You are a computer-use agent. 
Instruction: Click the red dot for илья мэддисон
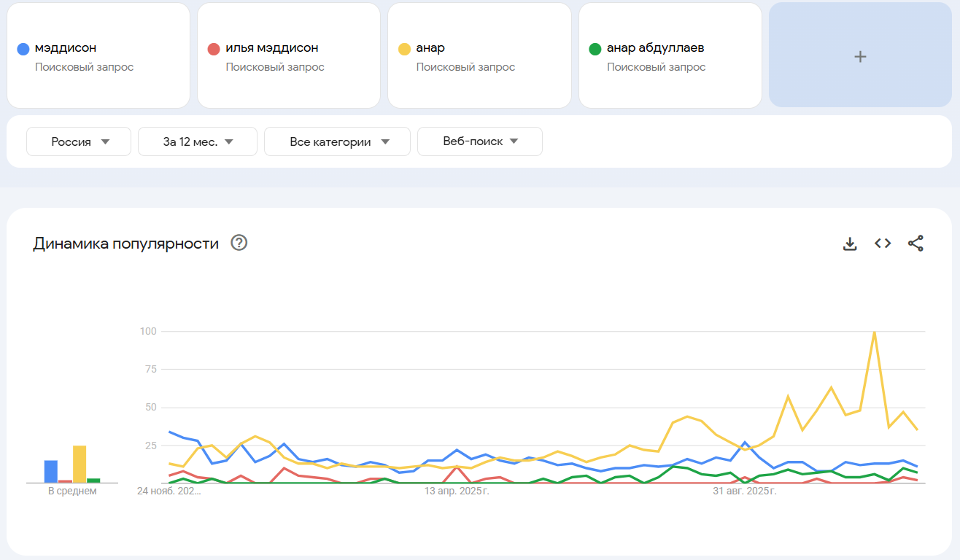[x=214, y=50]
